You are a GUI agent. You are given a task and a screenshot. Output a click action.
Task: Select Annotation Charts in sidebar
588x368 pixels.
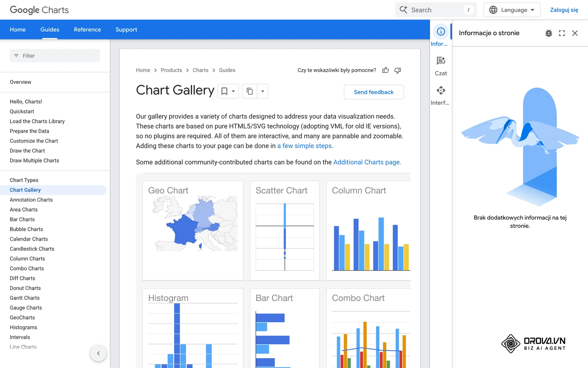click(x=31, y=200)
